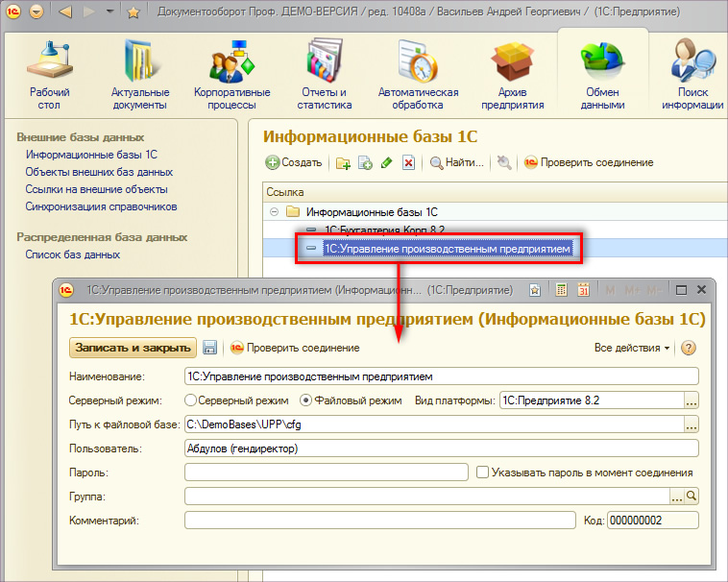The width and height of the screenshot is (728, 582).
Task: Click the floppy disk save icon
Action: click(x=210, y=348)
